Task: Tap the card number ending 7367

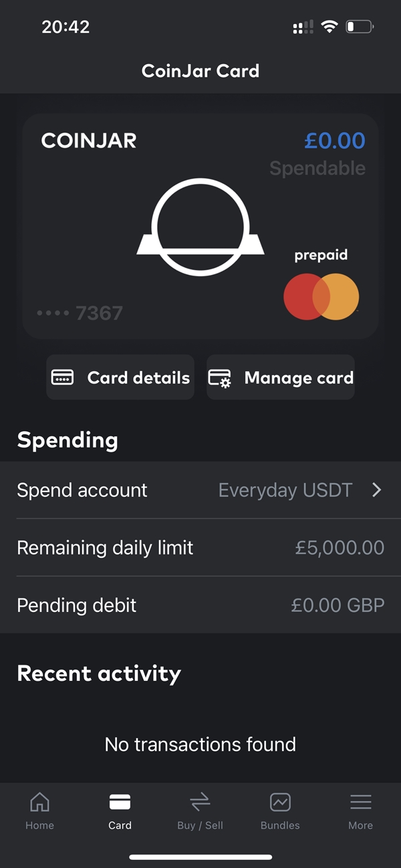Action: (80, 312)
